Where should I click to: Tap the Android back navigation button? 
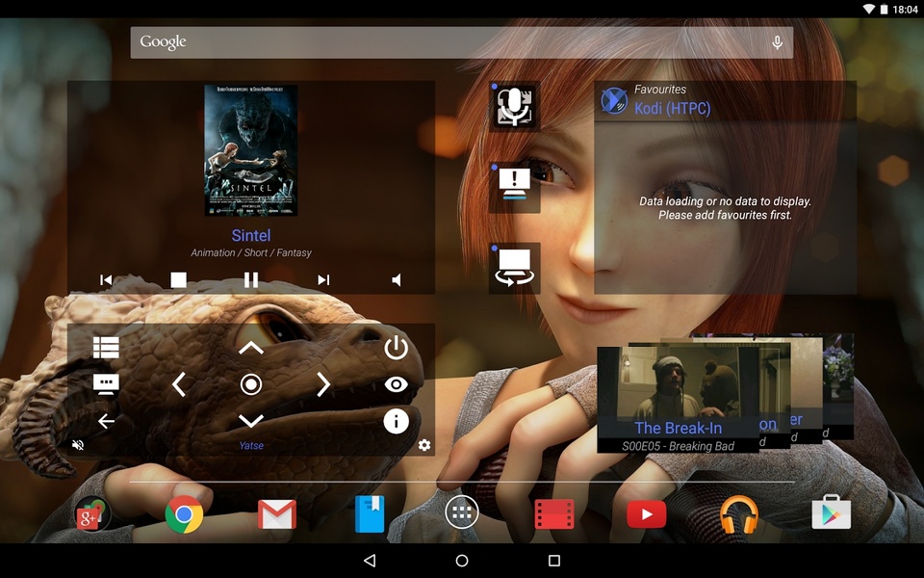point(370,561)
